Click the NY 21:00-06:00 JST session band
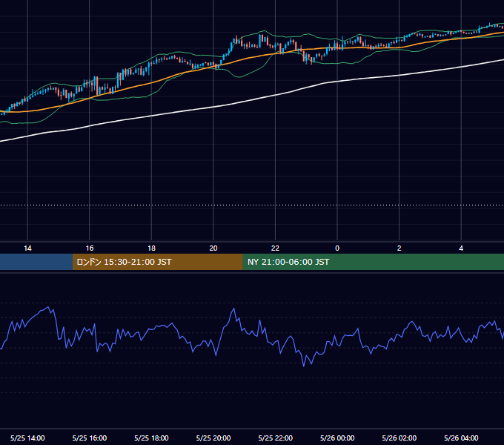The width and height of the screenshot is (504, 445). (x=373, y=262)
